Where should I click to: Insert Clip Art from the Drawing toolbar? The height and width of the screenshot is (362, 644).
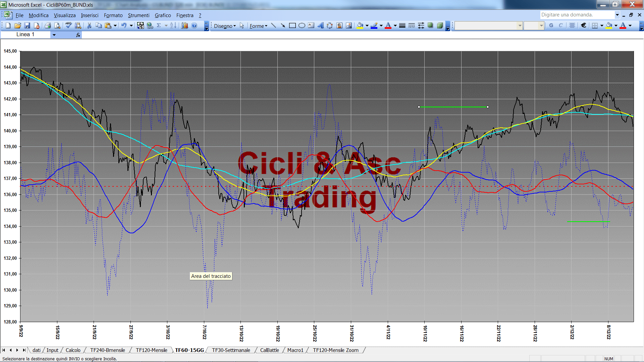(339, 25)
